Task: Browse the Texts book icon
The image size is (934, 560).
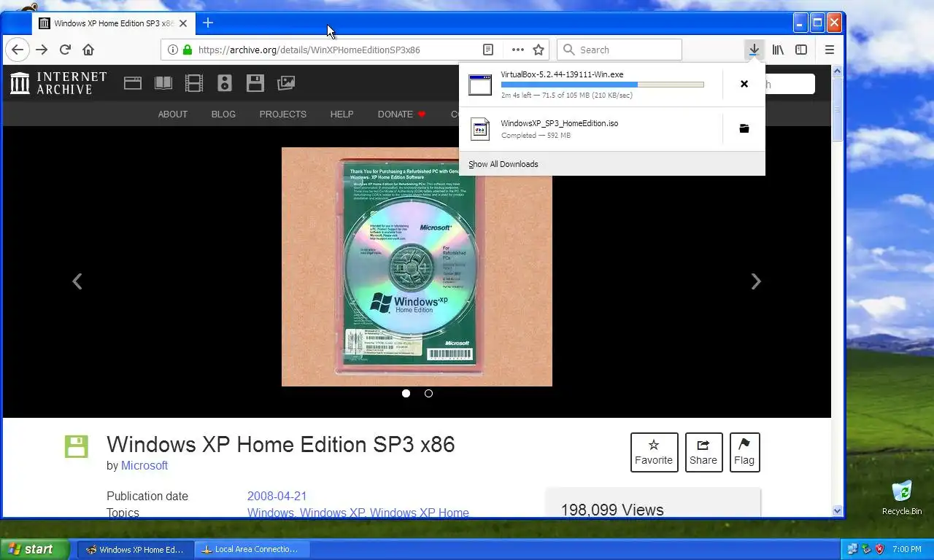Action: pyautogui.click(x=163, y=83)
